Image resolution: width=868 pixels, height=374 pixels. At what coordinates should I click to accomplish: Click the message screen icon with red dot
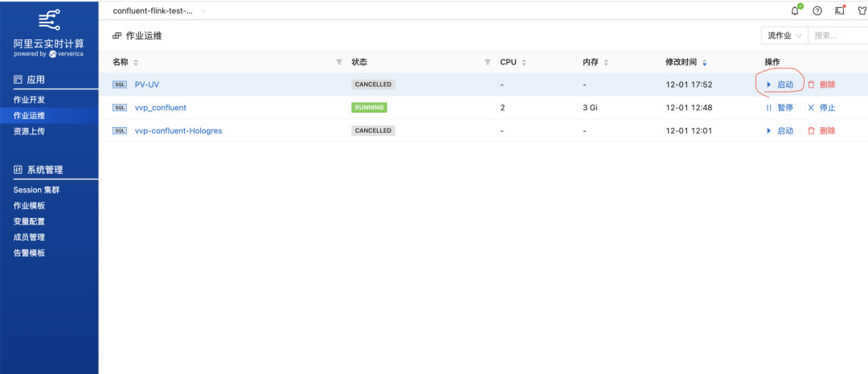pyautogui.click(x=840, y=10)
